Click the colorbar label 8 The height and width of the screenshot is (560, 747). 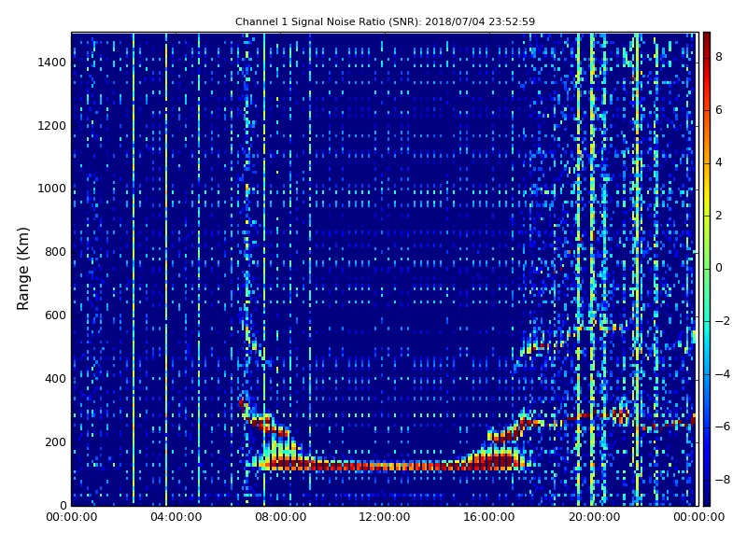click(719, 57)
